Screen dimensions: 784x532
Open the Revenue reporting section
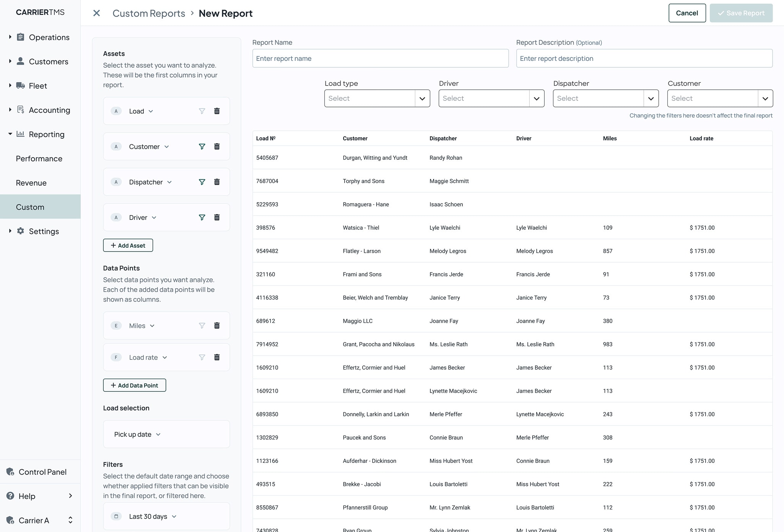click(x=31, y=183)
